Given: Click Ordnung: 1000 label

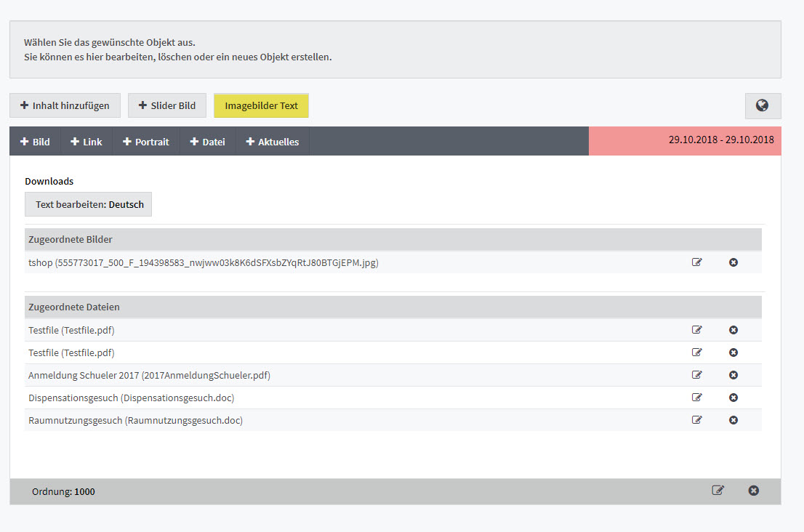Looking at the screenshot, I should coord(63,492).
